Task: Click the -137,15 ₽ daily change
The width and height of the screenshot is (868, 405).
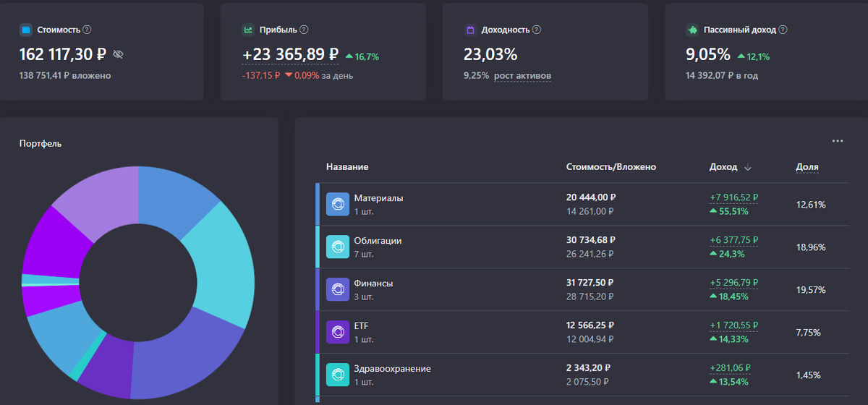Action: pyautogui.click(x=261, y=75)
